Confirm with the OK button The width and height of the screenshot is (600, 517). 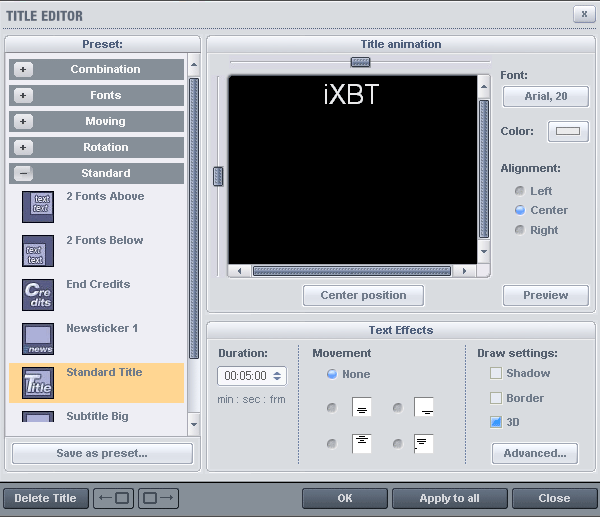pyautogui.click(x=345, y=498)
